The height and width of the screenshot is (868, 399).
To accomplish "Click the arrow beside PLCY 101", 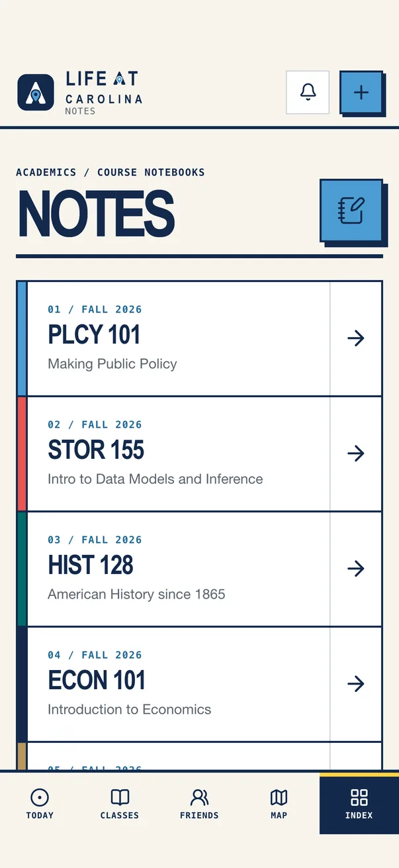I will [356, 338].
